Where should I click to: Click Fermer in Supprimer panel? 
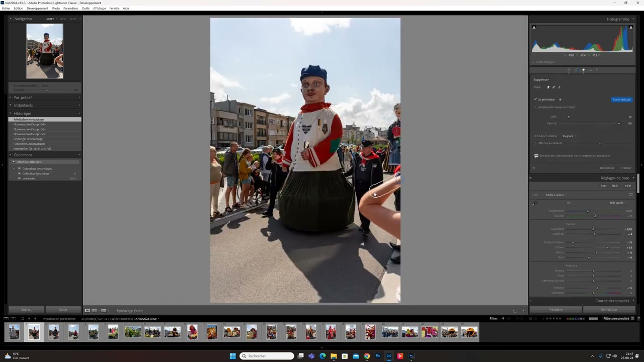point(627,168)
